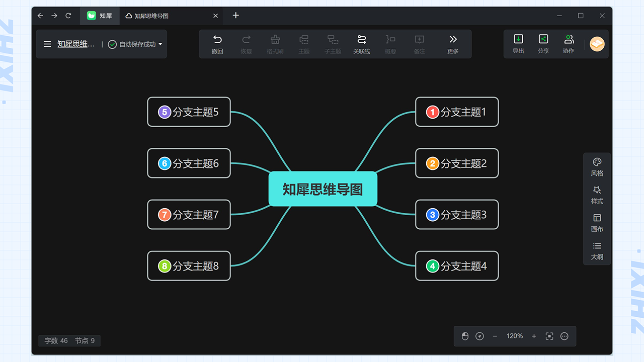Open the ellipsis menu near zoom controls
644x362 pixels.
click(564, 336)
